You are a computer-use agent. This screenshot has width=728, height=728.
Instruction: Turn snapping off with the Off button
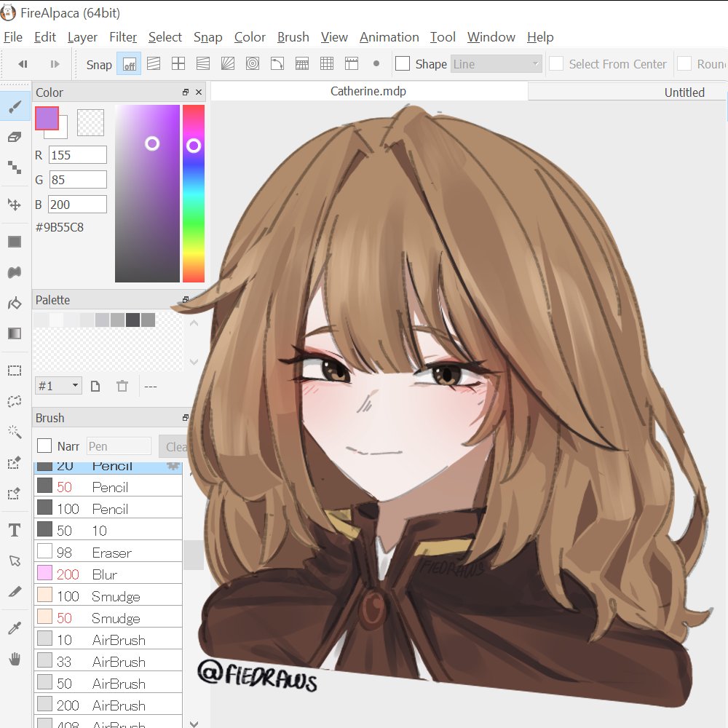click(x=128, y=64)
